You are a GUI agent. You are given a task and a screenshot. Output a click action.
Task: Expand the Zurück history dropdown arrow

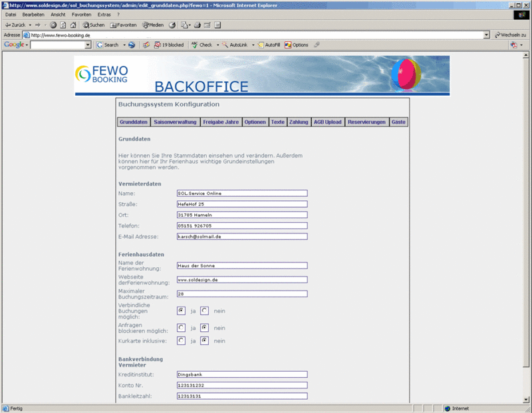click(30, 25)
